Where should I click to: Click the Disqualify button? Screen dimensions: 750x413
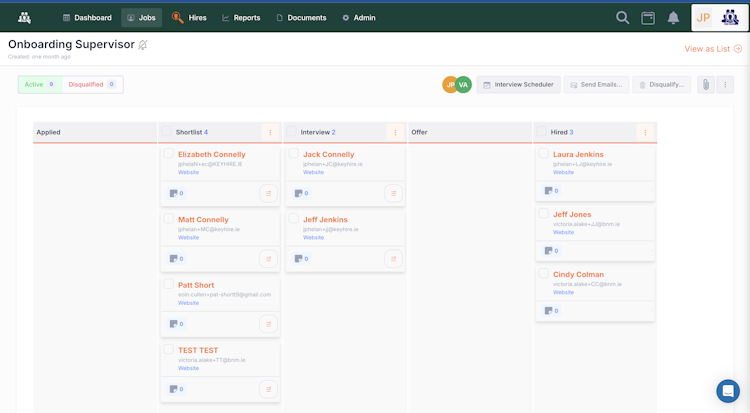[x=662, y=85]
